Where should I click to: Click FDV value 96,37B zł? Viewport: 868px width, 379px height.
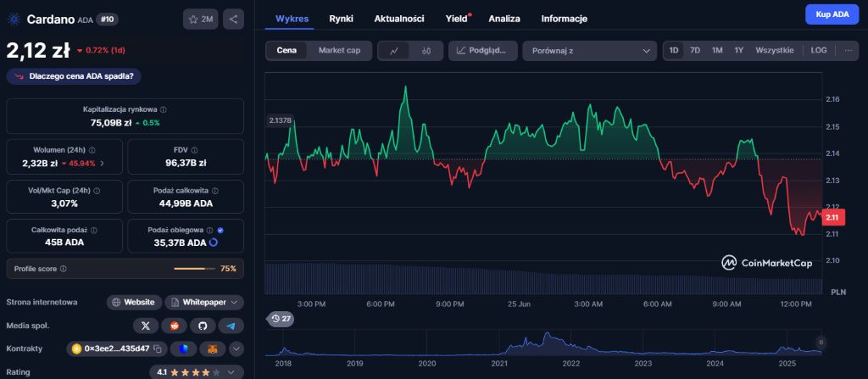[x=186, y=163]
